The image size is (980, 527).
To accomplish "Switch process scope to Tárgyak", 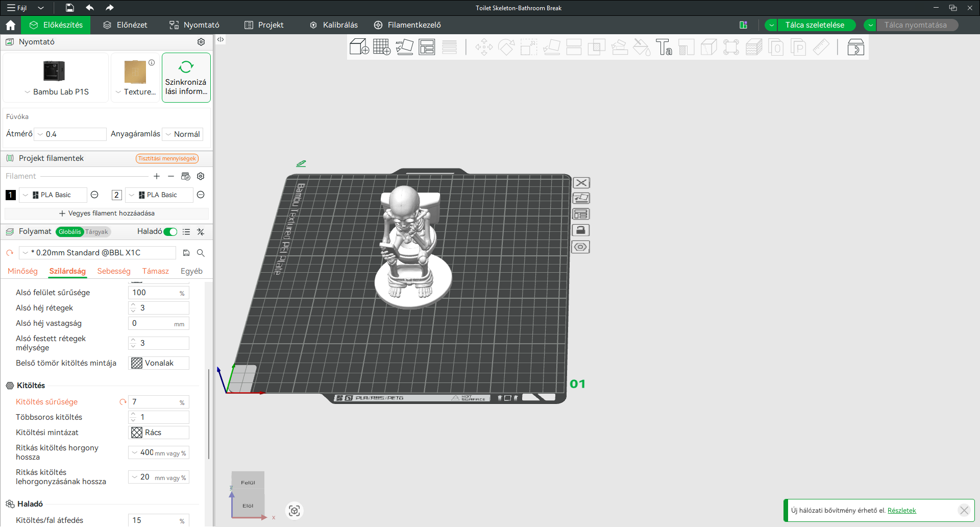I will pos(96,232).
